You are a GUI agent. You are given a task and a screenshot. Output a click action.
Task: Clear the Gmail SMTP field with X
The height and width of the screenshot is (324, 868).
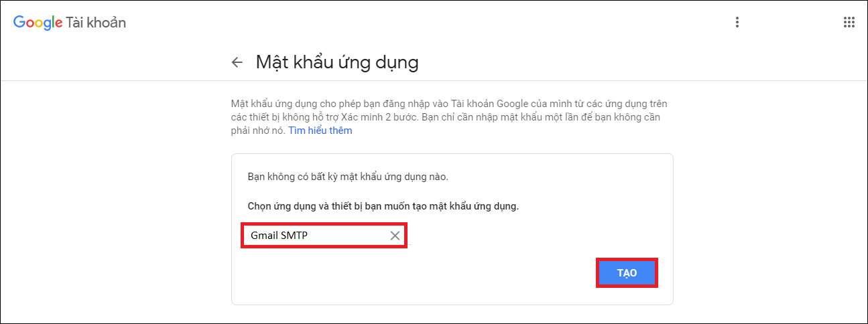pyautogui.click(x=395, y=236)
